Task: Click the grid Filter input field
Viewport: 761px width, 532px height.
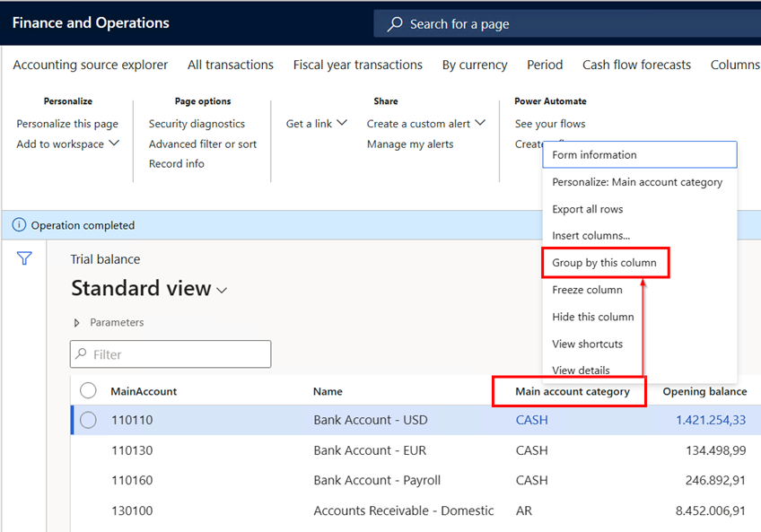Action: coord(171,353)
